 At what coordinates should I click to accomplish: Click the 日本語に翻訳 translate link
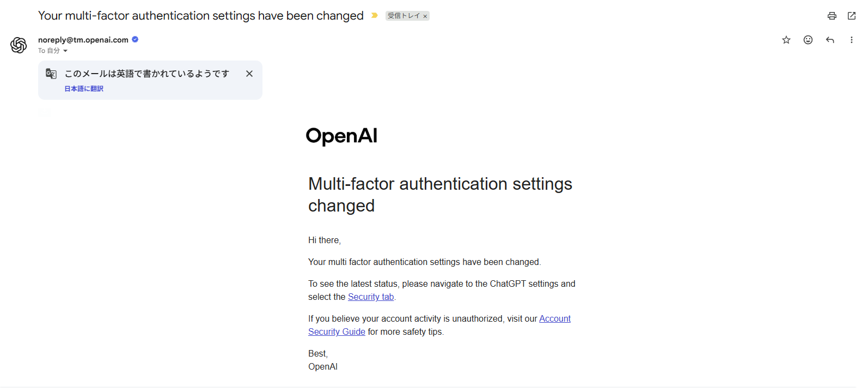[x=84, y=89]
